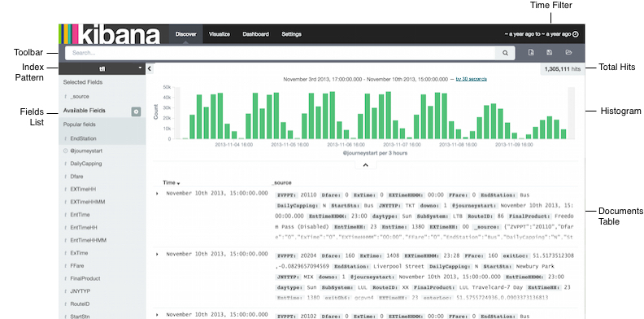The image size is (644, 319).
Task: Open the Settings tab
Action: tap(291, 34)
